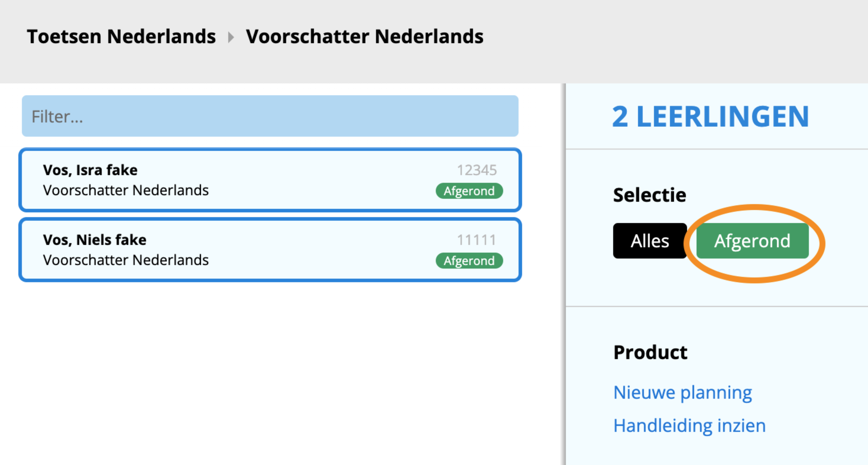Click student number 11111
868x465 pixels.
477,240
